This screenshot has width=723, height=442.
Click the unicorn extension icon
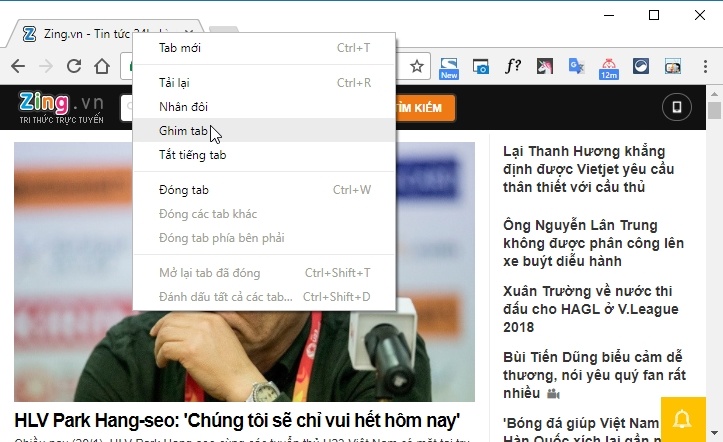click(545, 66)
